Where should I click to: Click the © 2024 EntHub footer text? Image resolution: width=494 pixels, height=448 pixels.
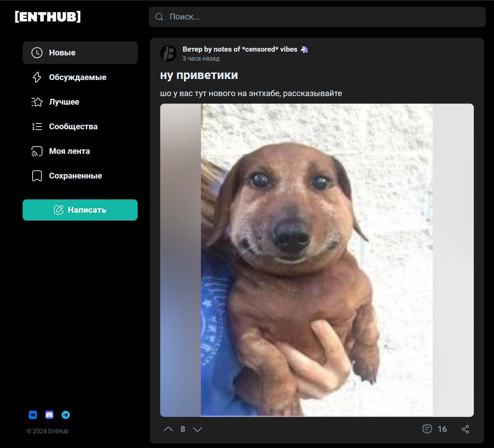click(x=48, y=431)
